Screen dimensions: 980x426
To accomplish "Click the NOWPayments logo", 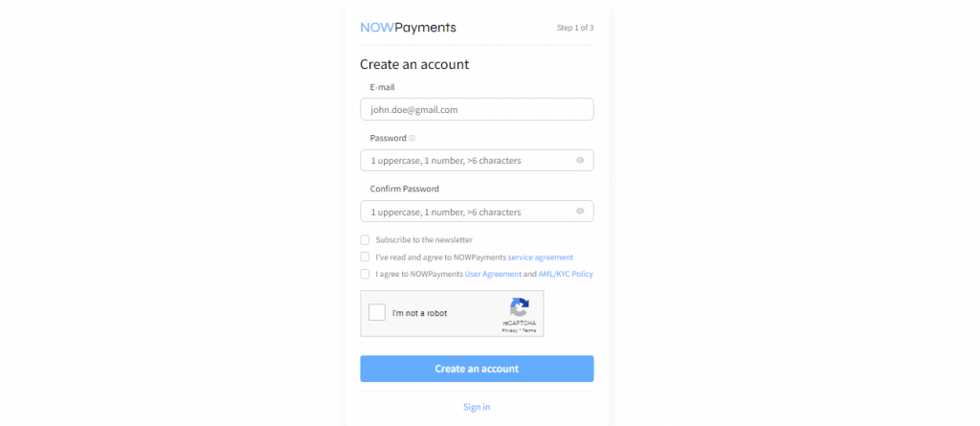I will pos(408,28).
